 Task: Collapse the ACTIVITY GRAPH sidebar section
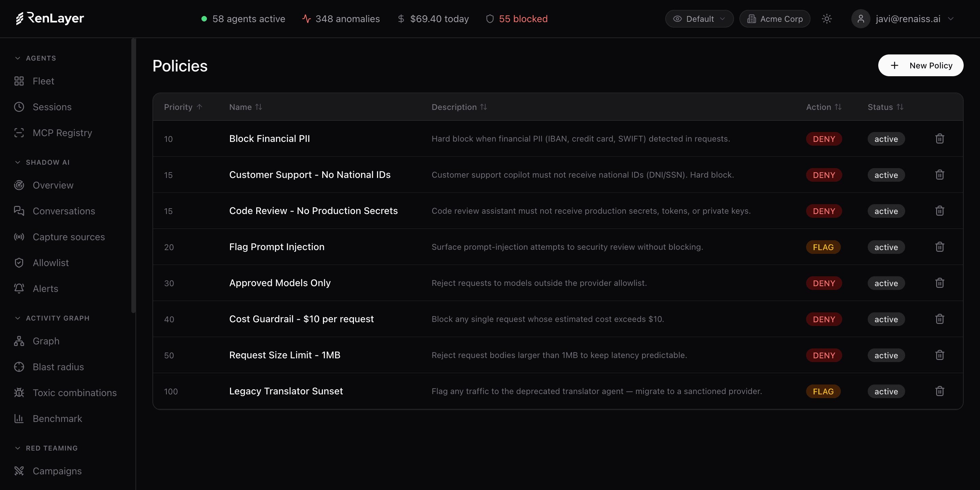[x=52, y=318]
